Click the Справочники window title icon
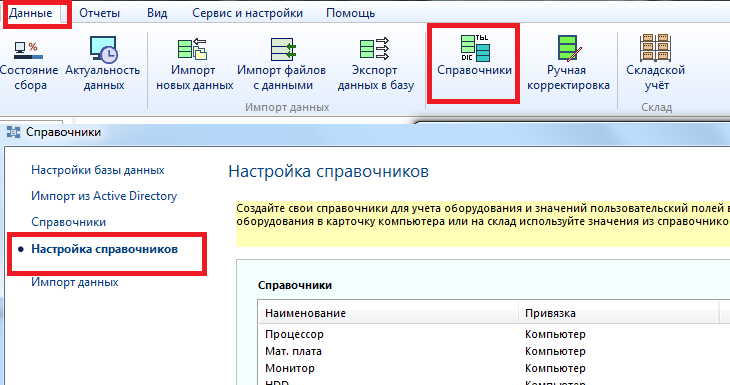The width and height of the screenshot is (730, 385). [14, 132]
